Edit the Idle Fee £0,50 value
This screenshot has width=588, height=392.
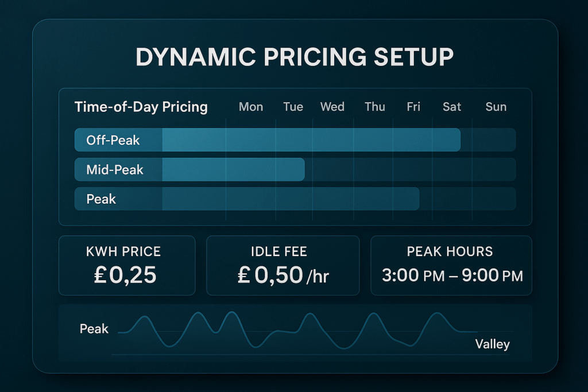270,275
